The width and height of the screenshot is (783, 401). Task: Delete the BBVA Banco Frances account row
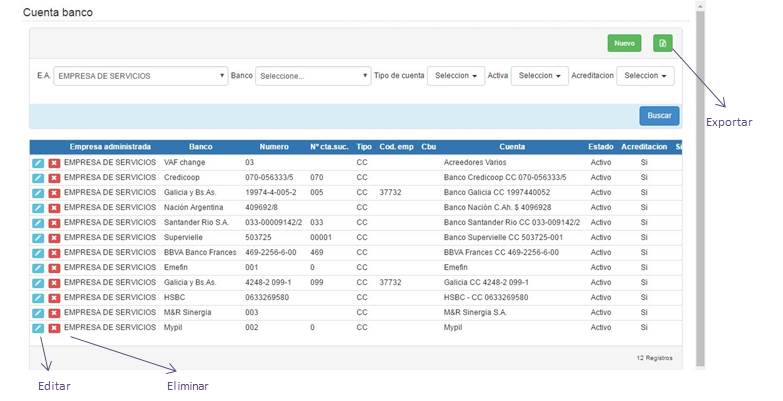tap(54, 252)
